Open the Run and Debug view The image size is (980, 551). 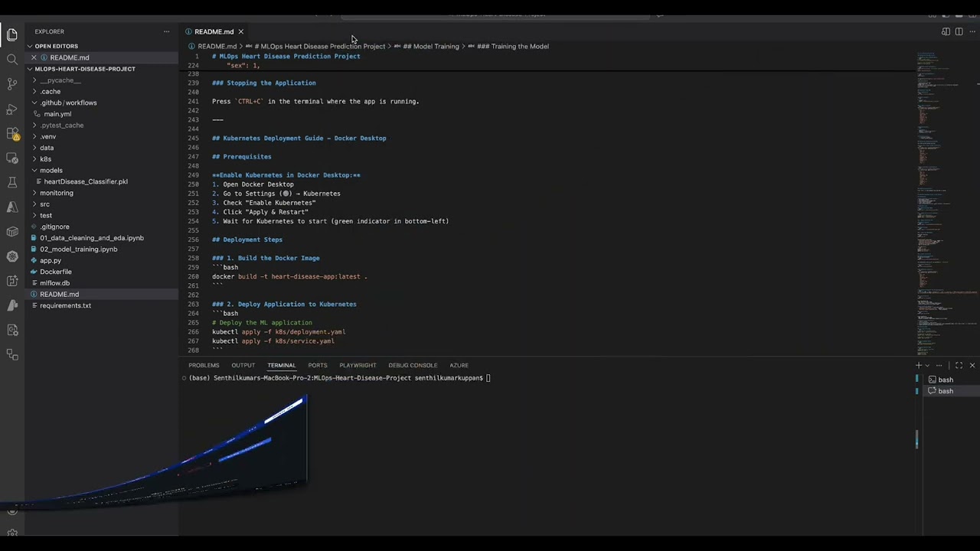click(x=12, y=109)
